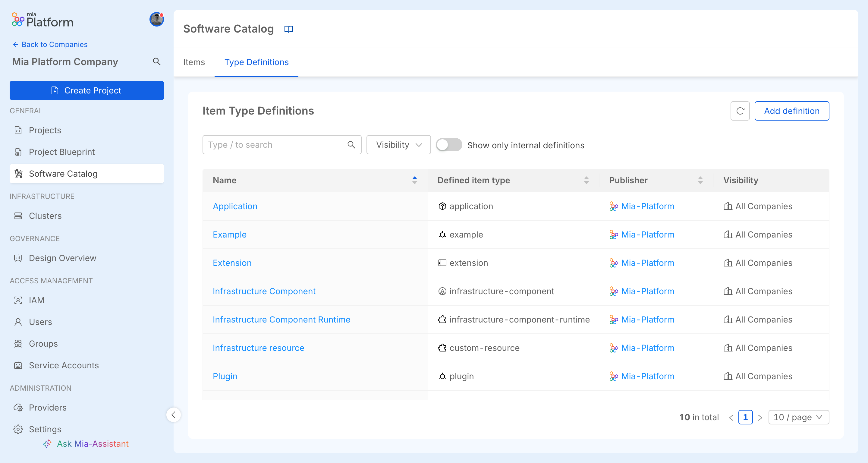
Task: Click the Mia-Assistant sparkle icon
Action: coord(47,444)
